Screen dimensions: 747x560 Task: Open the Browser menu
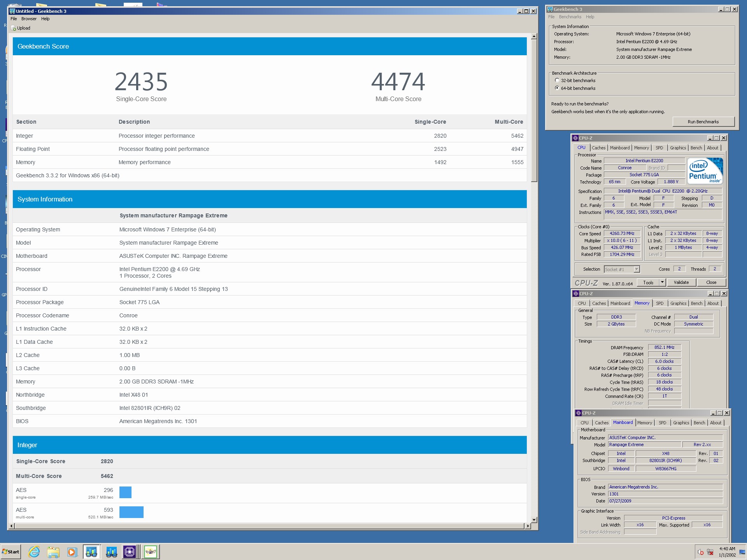point(29,19)
